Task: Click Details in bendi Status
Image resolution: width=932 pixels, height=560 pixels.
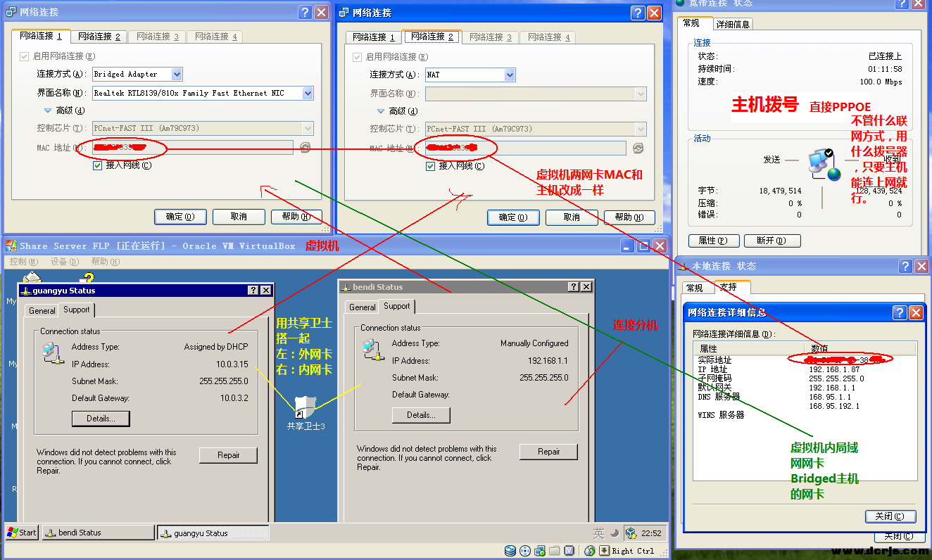Action: click(421, 415)
